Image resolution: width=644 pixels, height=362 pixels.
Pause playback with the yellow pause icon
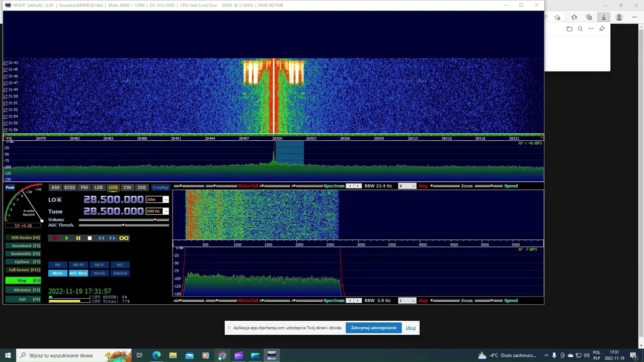pyautogui.click(x=78, y=238)
